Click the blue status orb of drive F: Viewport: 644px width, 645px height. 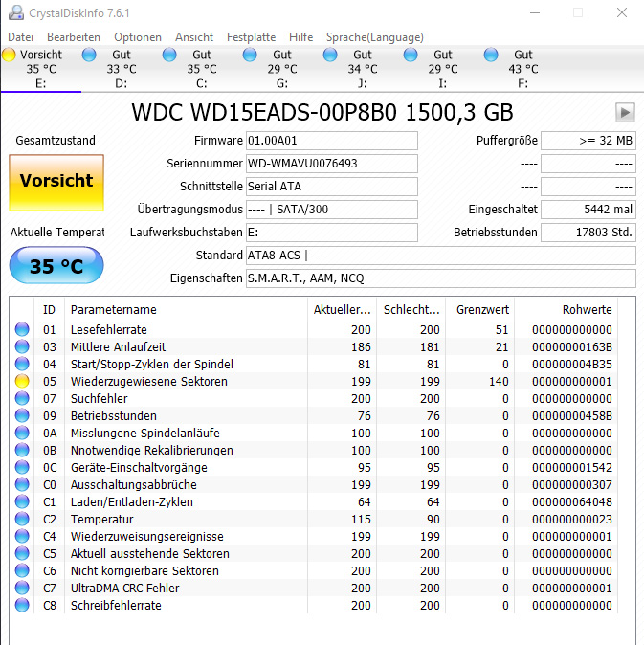point(491,55)
